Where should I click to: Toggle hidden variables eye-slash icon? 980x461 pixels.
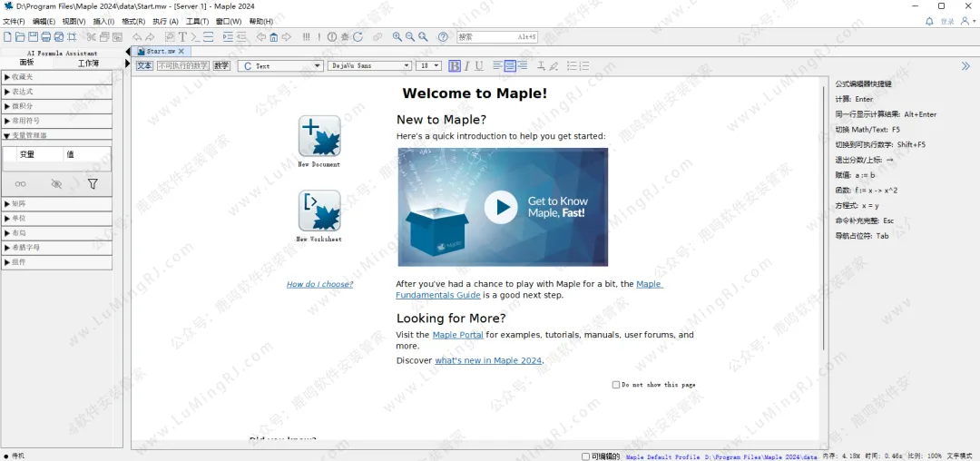click(56, 183)
